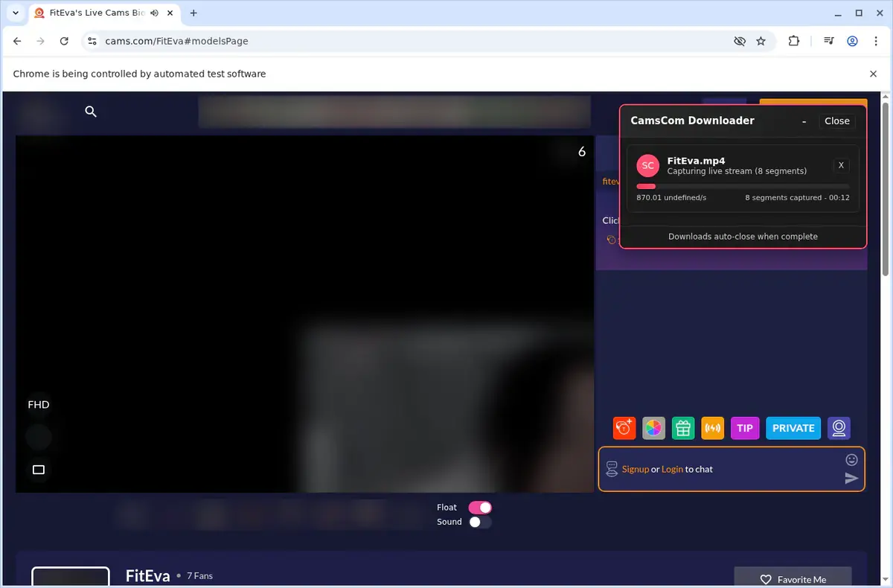Mute tab using tab speaker icon
This screenshot has height=588, width=893.
pos(154,13)
